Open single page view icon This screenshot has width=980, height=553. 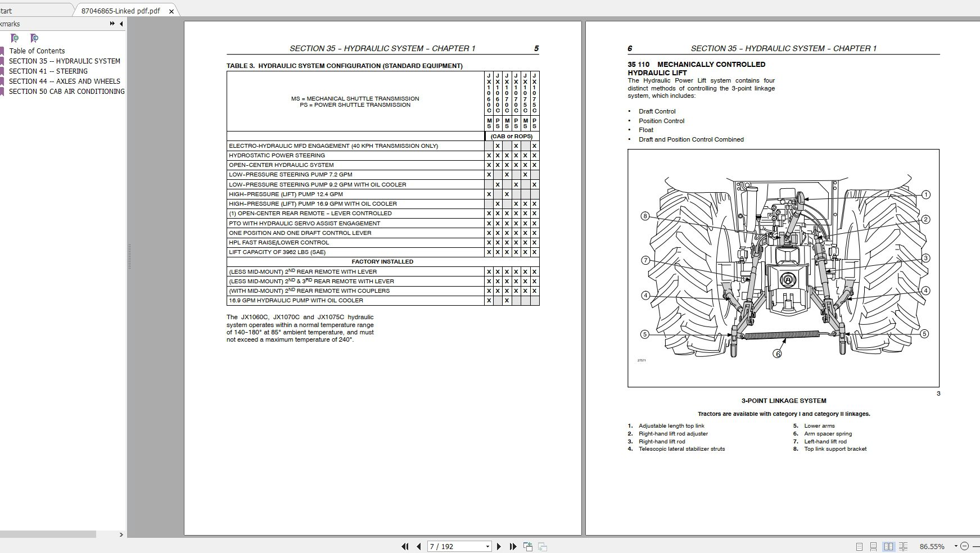[x=859, y=546]
